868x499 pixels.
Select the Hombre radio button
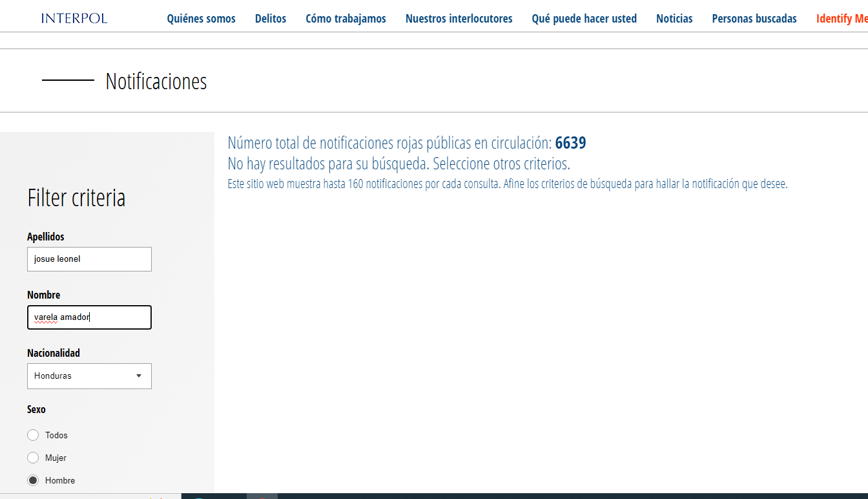tap(33, 480)
